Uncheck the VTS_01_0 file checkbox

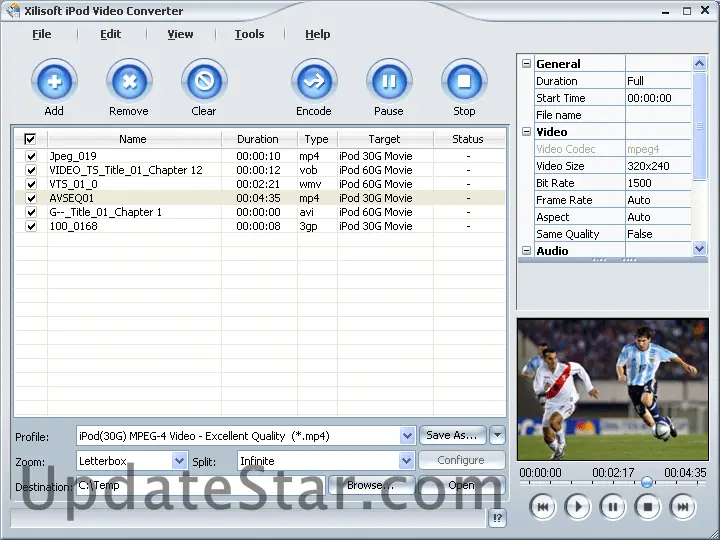coord(31,184)
